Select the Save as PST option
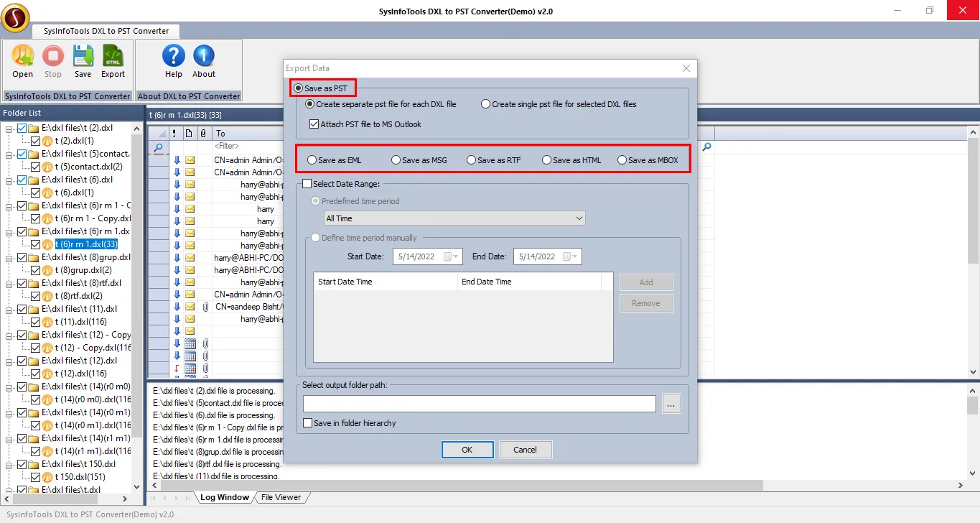980x523 pixels. tap(298, 88)
